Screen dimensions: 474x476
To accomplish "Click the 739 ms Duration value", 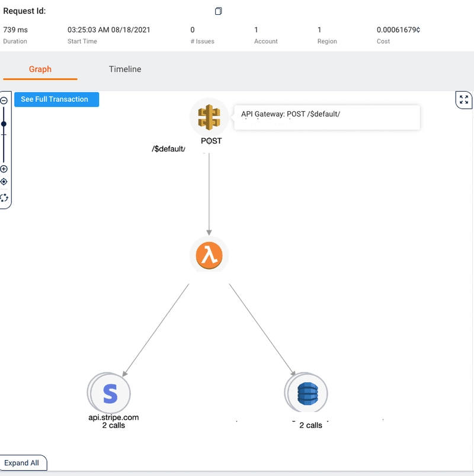I will [15, 30].
